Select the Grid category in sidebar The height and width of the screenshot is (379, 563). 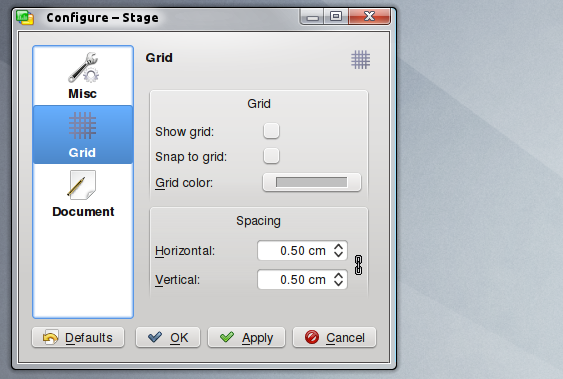(x=83, y=135)
